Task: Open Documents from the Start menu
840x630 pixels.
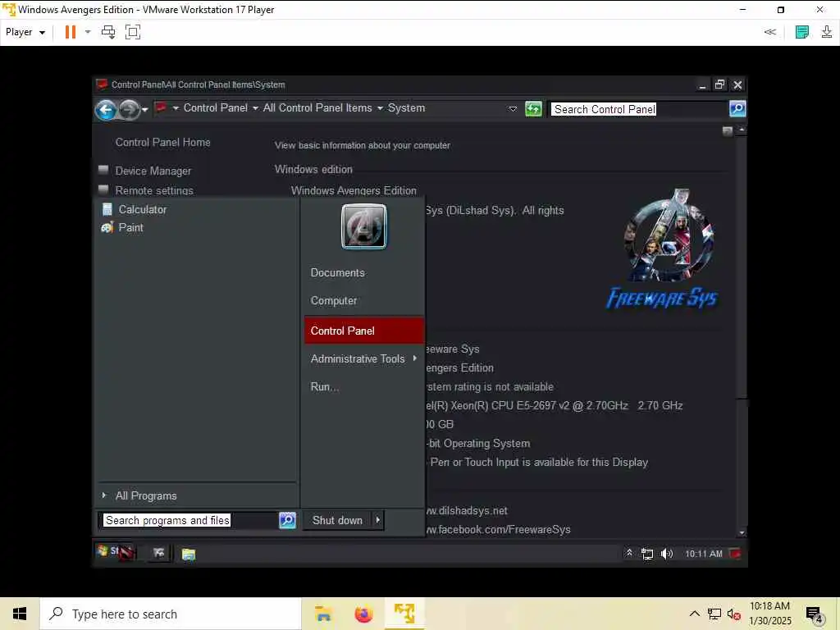Action: 337,272
